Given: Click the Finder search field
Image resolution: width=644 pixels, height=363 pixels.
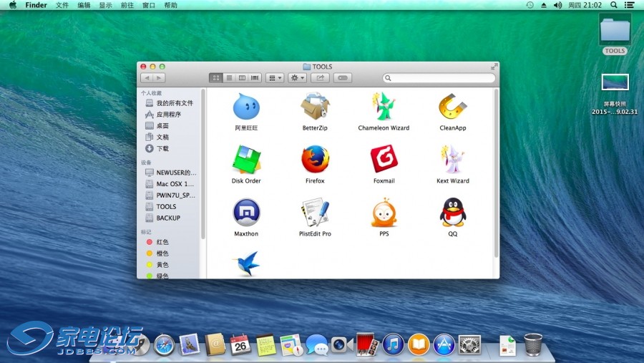Looking at the screenshot, I should tap(439, 78).
